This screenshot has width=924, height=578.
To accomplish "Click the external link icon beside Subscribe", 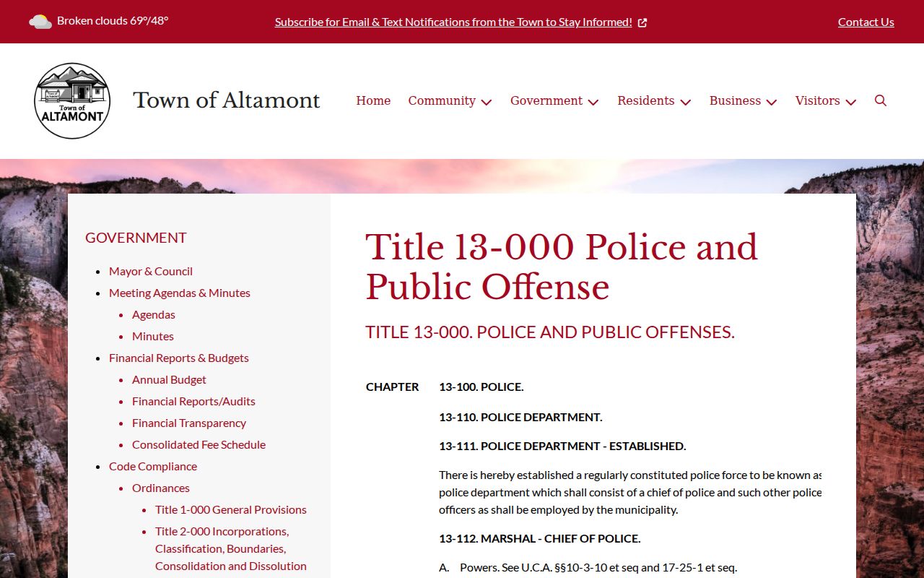I will point(642,22).
